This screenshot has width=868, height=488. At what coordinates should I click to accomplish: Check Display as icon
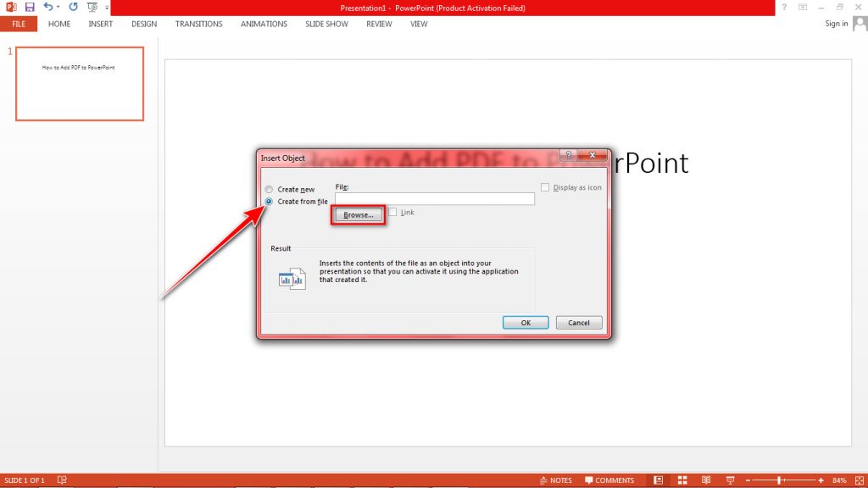[545, 187]
